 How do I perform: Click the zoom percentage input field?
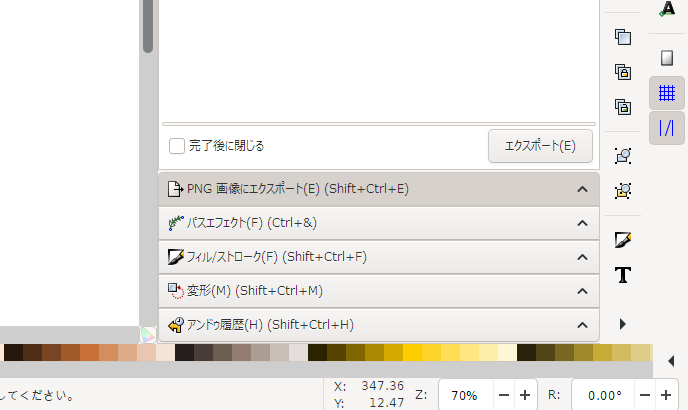tap(466, 396)
